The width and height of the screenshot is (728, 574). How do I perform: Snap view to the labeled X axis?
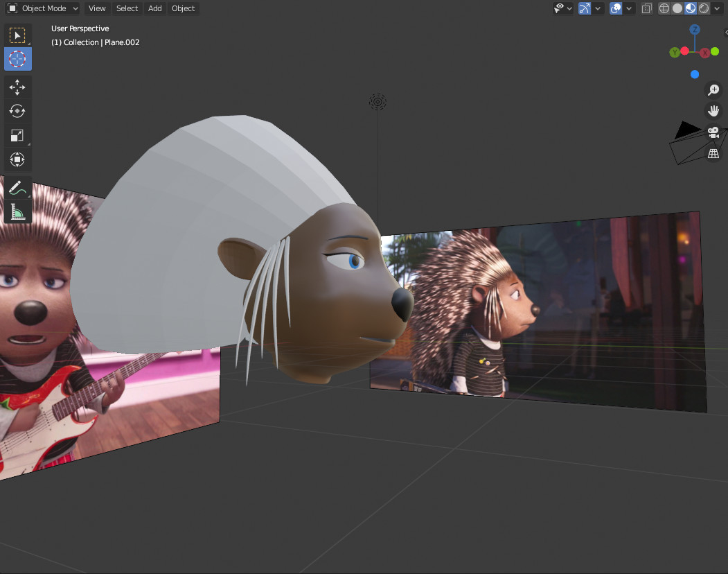tap(704, 53)
